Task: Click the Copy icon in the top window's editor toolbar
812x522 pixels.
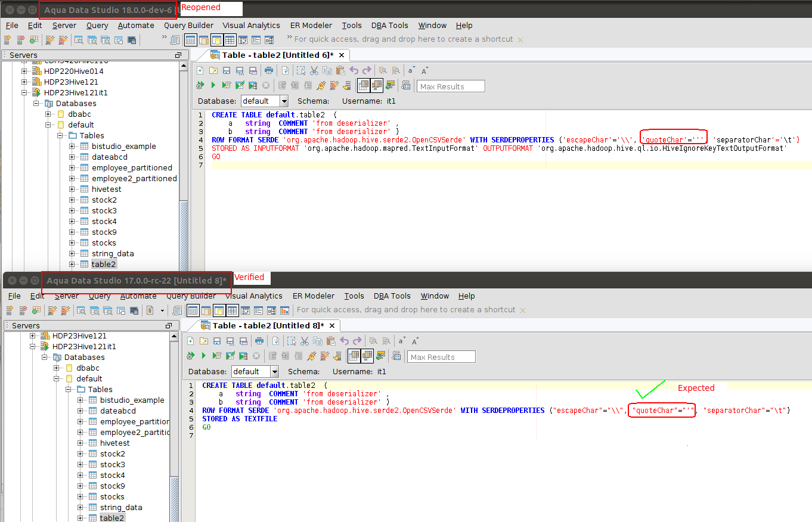Action: (x=327, y=70)
